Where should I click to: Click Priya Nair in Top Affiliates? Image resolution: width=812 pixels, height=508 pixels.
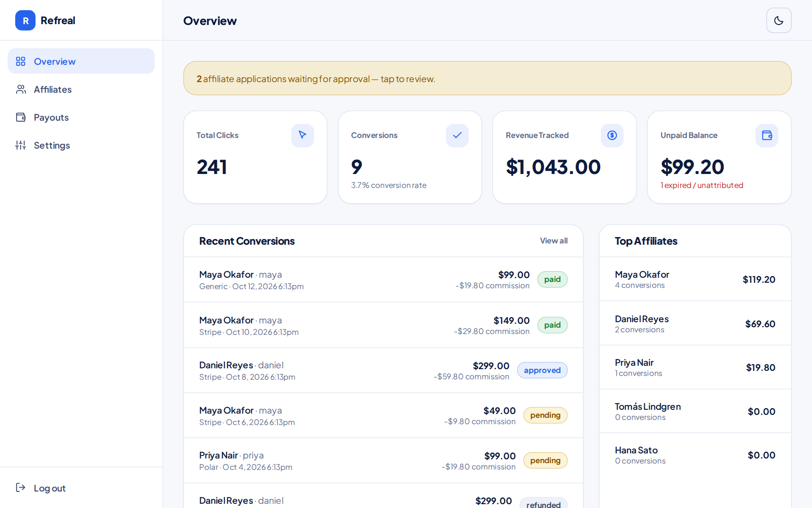click(634, 362)
